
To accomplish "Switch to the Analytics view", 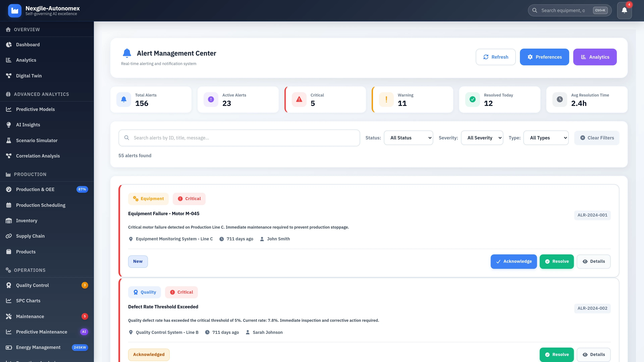I will (595, 57).
